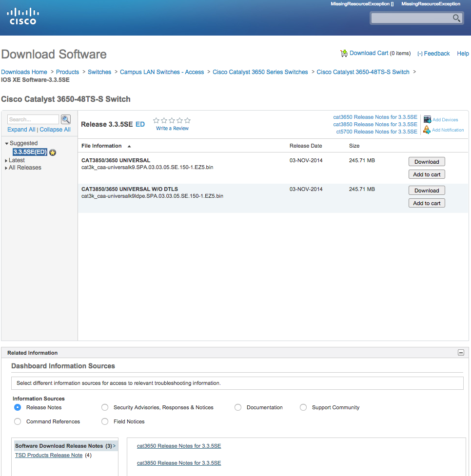Click into the header search field
The image size is (471, 476).
click(412, 18)
